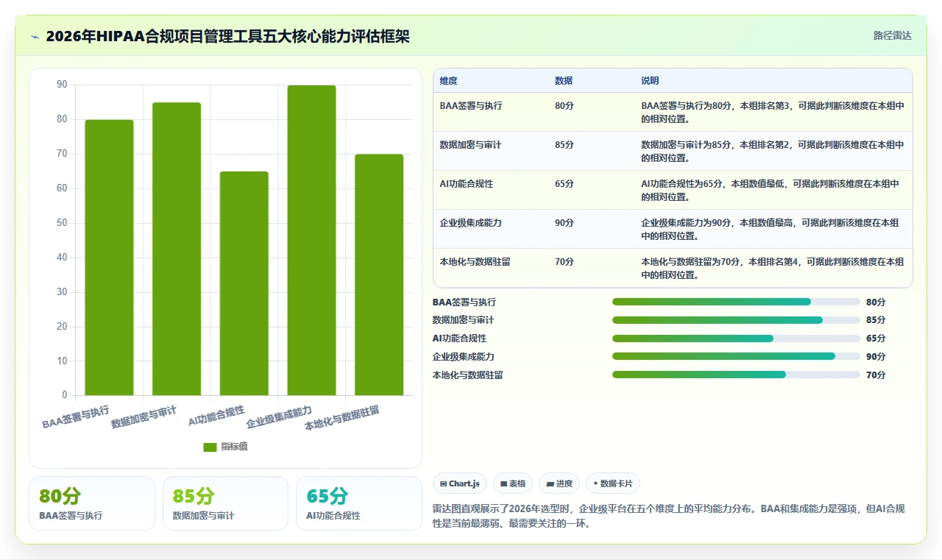The width and height of the screenshot is (942, 560).
Task: Select table cell 企业级集成能力
Action: 470,223
